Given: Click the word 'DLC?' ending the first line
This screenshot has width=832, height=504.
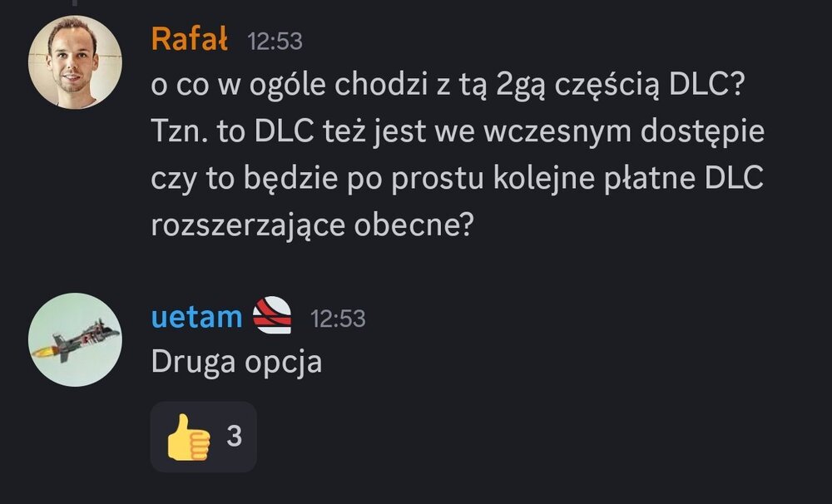Looking at the screenshot, I should (707, 84).
